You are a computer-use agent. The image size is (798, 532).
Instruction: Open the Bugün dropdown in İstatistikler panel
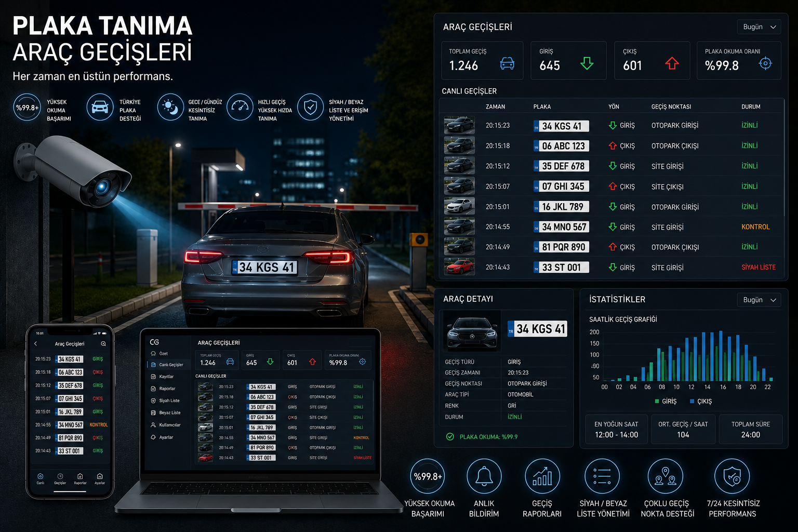click(759, 300)
